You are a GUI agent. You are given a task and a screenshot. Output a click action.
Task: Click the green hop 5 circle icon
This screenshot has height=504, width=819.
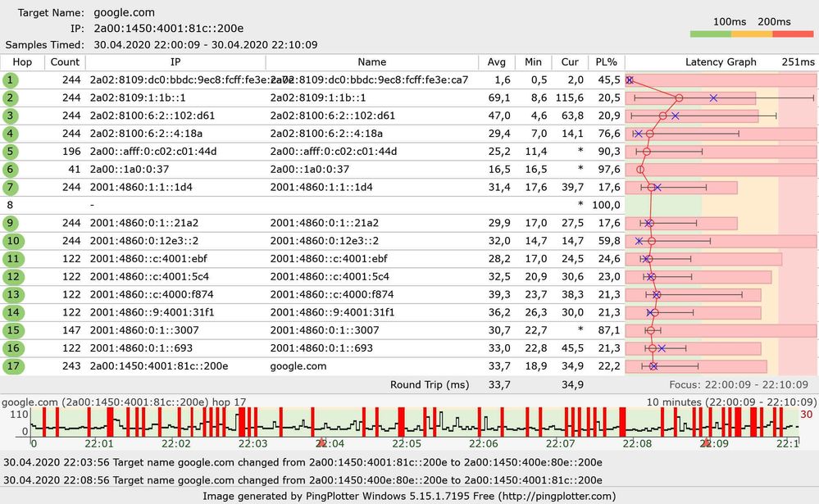click(x=11, y=152)
